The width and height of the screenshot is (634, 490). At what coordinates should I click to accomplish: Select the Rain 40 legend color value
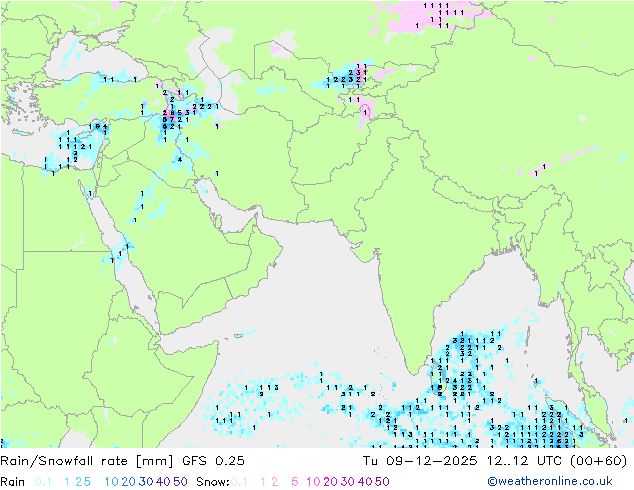[x=163, y=482]
